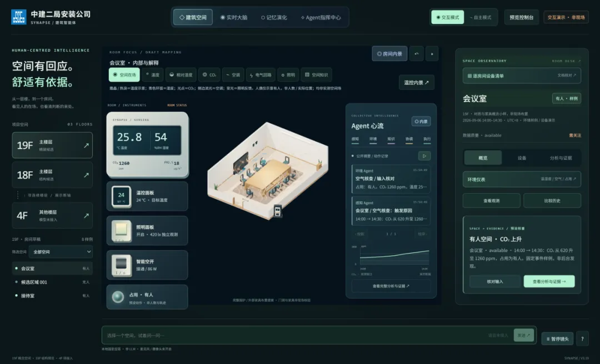The height and width of the screenshot is (364, 600).
Task: Click the 温控面板 thermostat icon
Action: point(121,196)
